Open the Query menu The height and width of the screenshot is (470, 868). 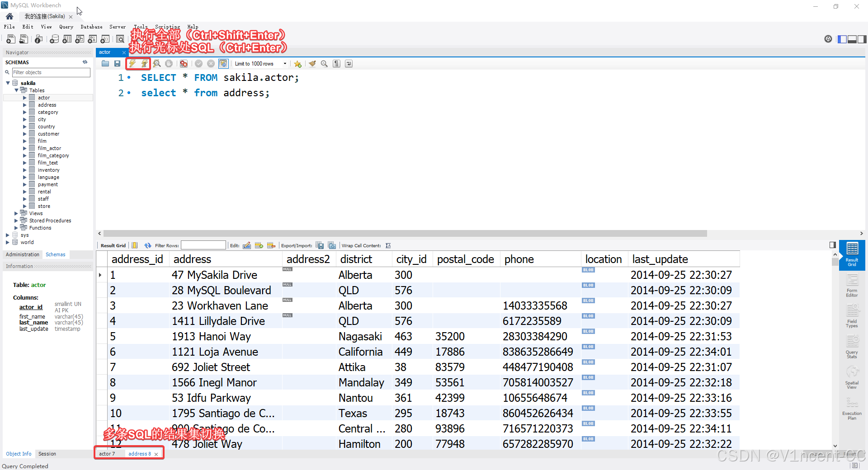[x=66, y=27]
